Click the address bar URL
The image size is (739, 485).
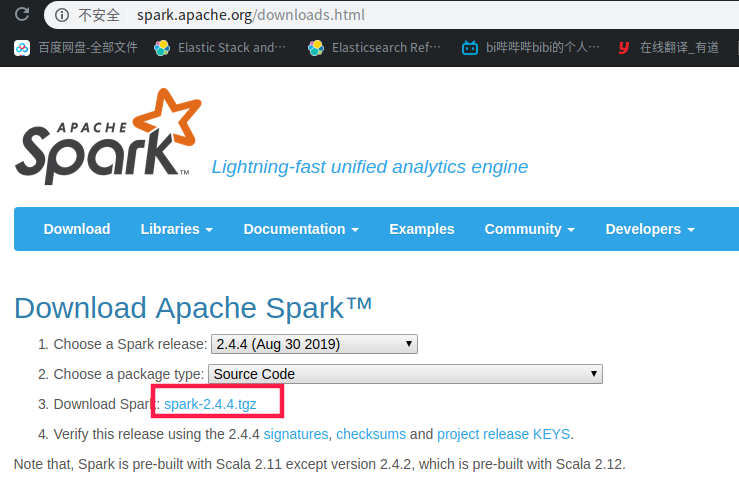point(251,15)
